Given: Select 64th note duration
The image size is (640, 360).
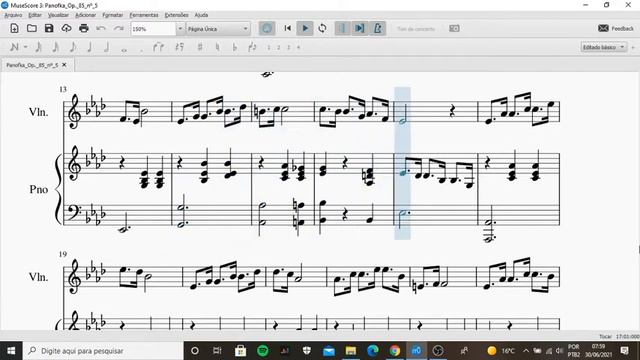Looking at the screenshot, I should (x=38, y=47).
